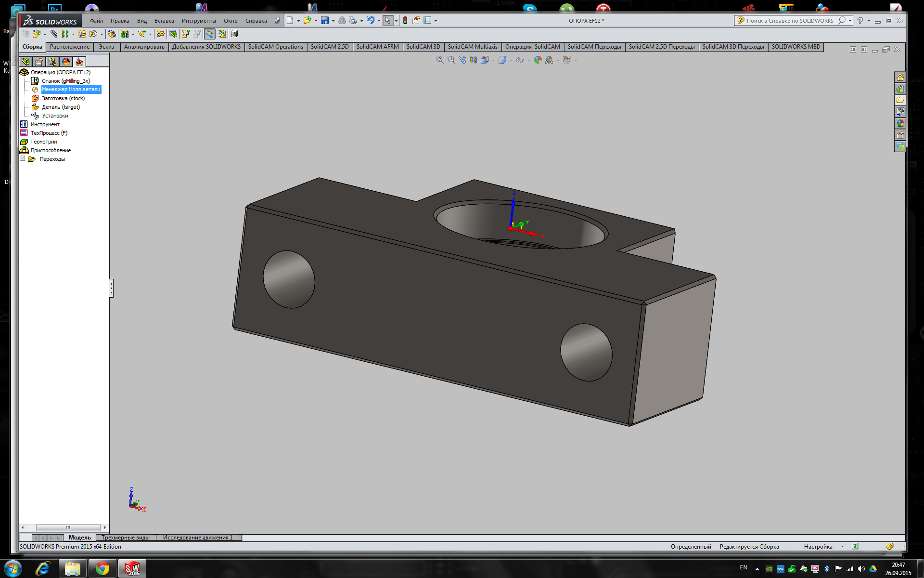Switch to the FeatureManager design tree icon
This screenshot has height=578, width=924.
coord(26,62)
